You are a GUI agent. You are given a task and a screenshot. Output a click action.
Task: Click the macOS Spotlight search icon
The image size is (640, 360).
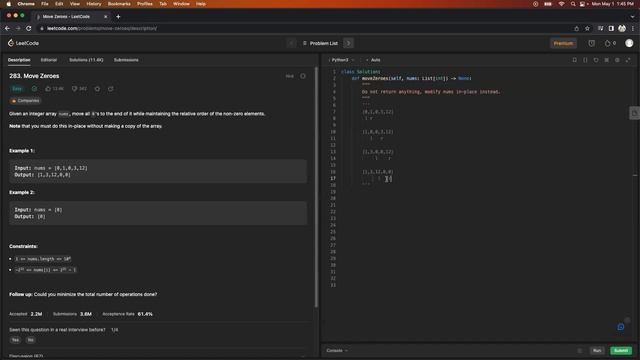click(x=573, y=4)
